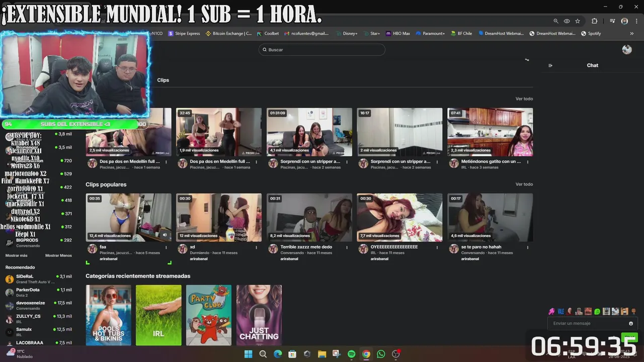Open the Paramount+ bookmark
The image size is (644, 362).
pos(430,34)
